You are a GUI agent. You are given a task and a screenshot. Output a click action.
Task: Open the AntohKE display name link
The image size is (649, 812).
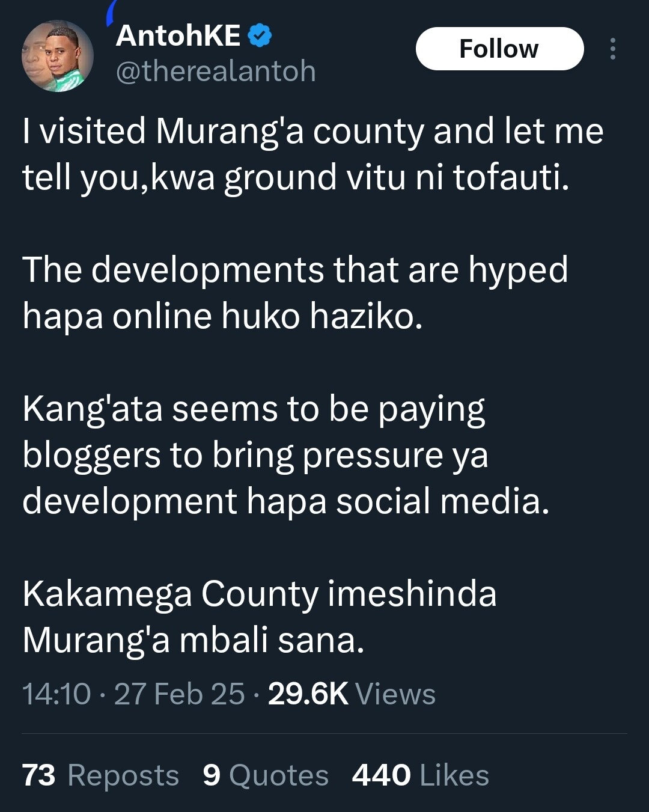pos(178,36)
